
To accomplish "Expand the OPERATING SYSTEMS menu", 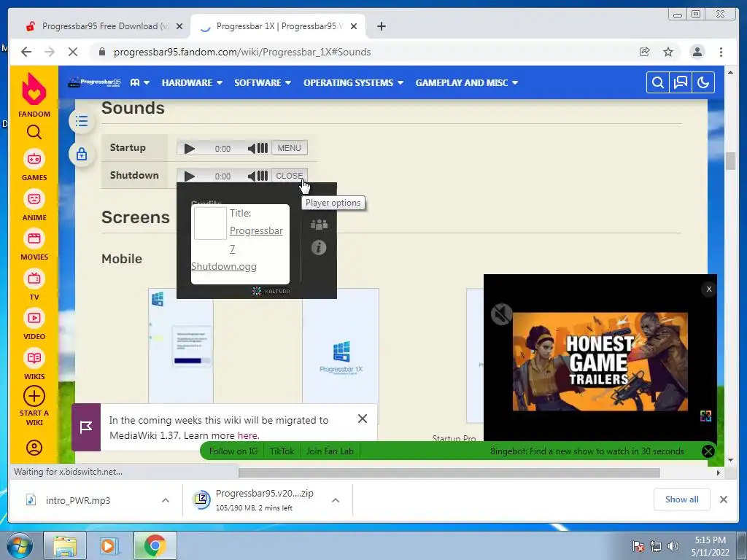I will tap(354, 83).
